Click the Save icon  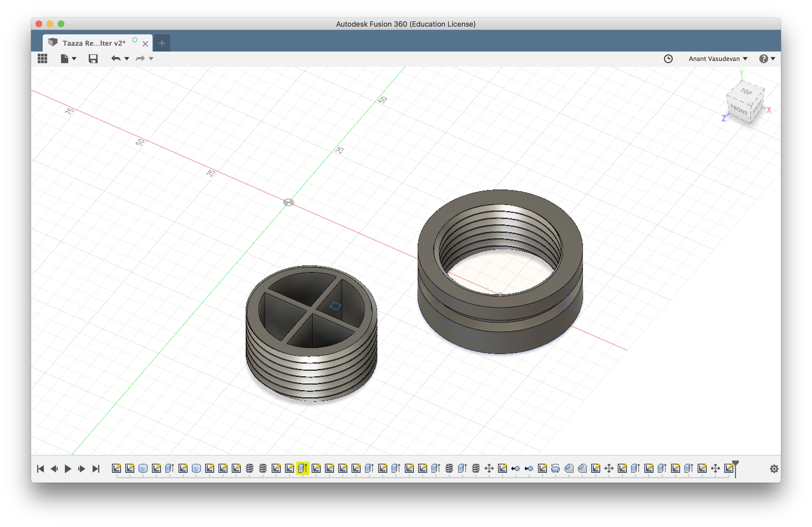93,59
